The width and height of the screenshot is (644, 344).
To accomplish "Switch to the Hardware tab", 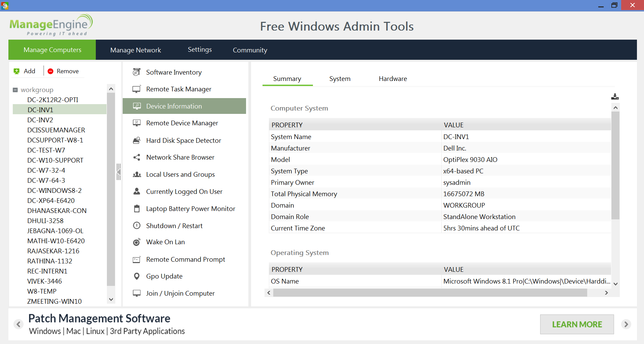I will (393, 79).
